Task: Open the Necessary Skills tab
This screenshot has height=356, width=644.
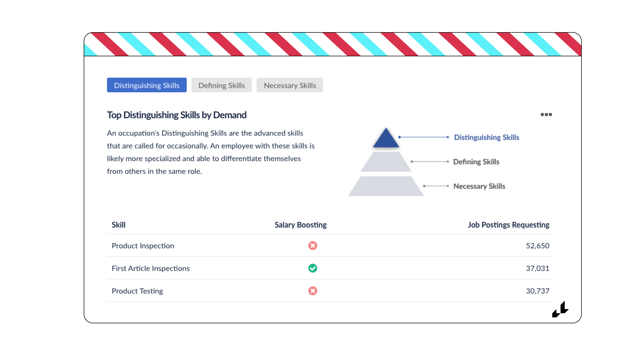Action: click(290, 85)
